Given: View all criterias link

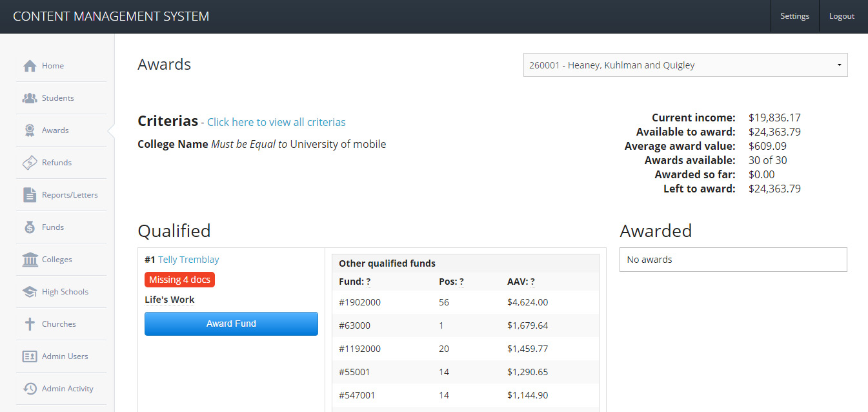Looking at the screenshot, I should point(276,122).
